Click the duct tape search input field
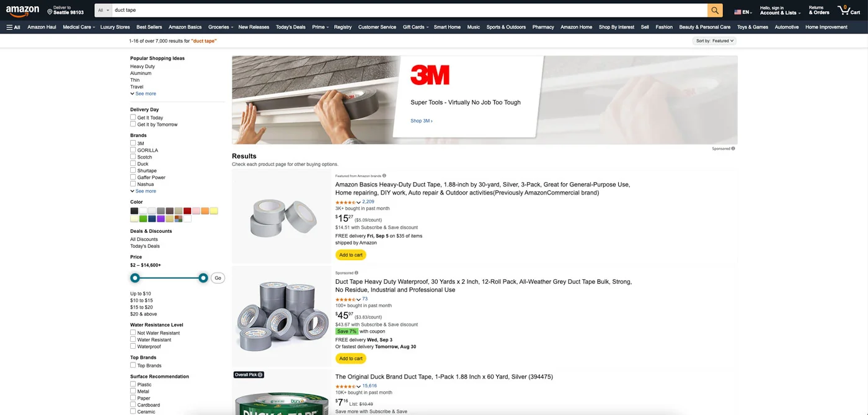868x415 pixels. pyautogui.click(x=409, y=11)
